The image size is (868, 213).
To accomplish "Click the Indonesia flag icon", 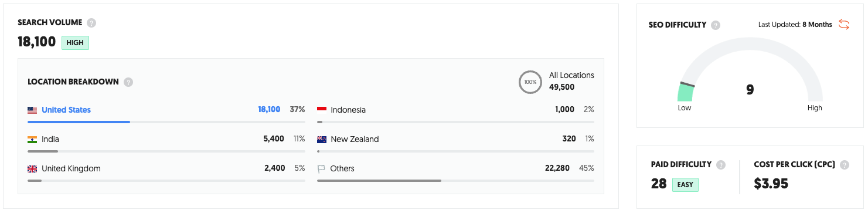I will point(322,110).
